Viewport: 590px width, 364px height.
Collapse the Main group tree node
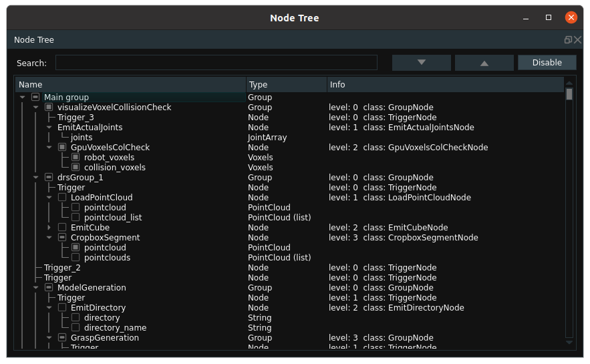23,97
